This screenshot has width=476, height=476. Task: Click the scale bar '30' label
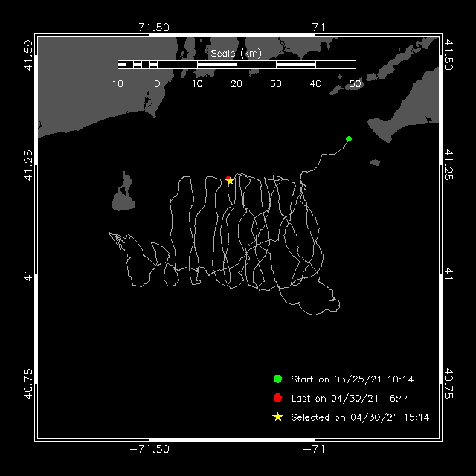[x=276, y=84]
